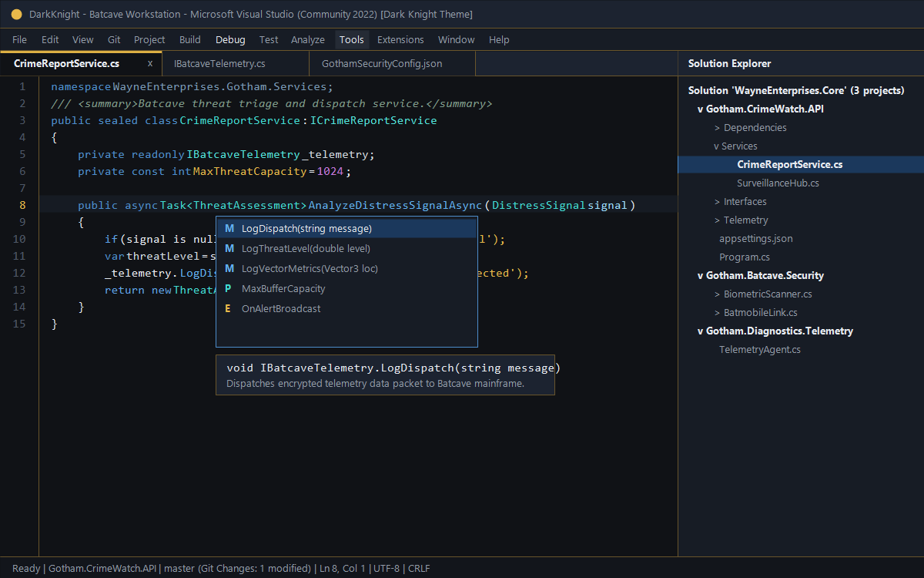This screenshot has width=924, height=578.
Task: Click the summary comment on line 2
Action: click(x=272, y=103)
